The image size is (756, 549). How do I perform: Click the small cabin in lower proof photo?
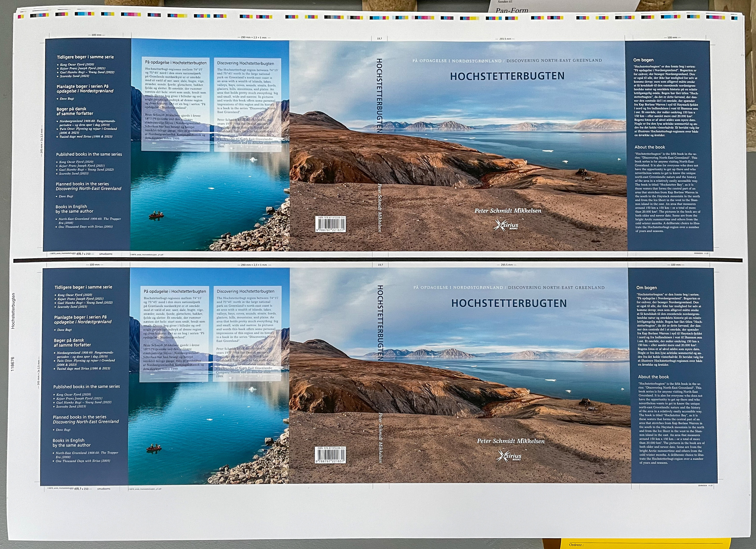pyautogui.click(x=585, y=402)
